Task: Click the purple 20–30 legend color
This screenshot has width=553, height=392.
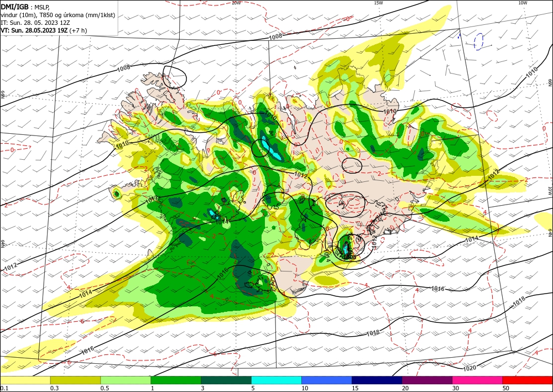Action: (x=427, y=380)
